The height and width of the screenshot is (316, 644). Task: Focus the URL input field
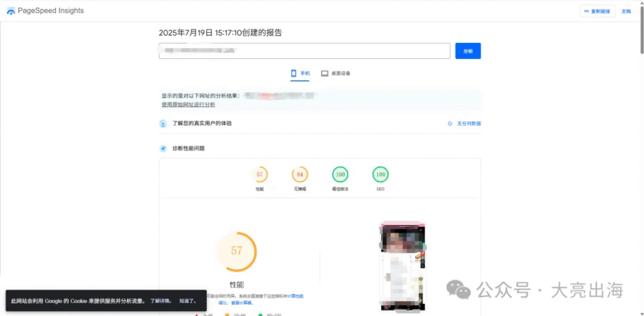point(304,51)
